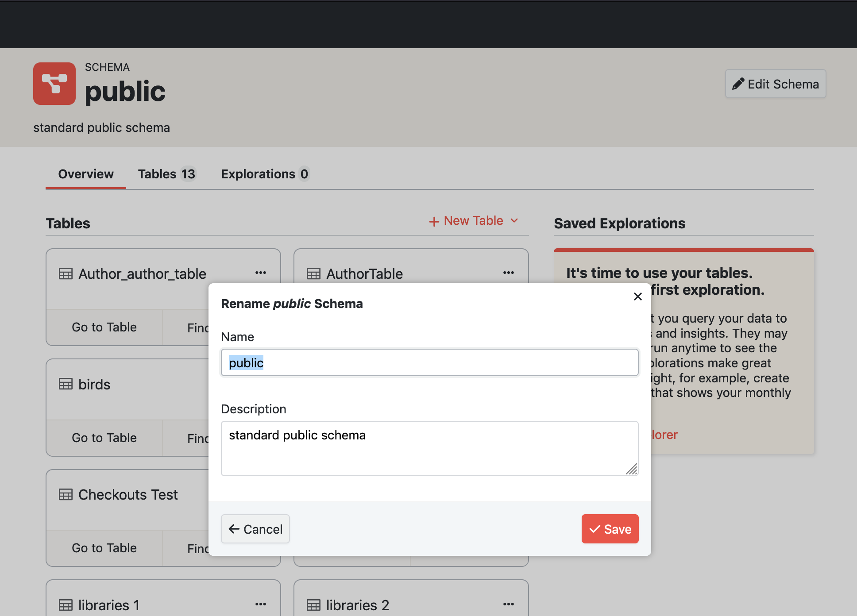The height and width of the screenshot is (616, 857).
Task: Open the libraries 1 ellipsis menu
Action: coord(260,604)
